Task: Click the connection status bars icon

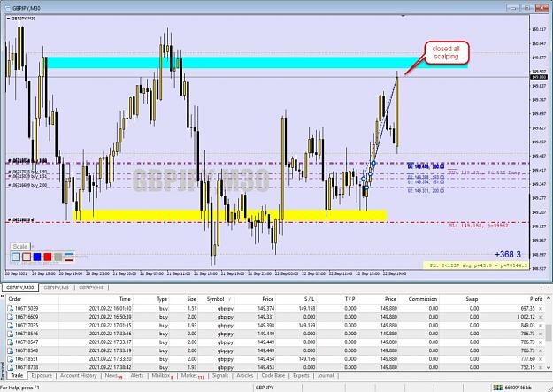Action: tap(498, 388)
